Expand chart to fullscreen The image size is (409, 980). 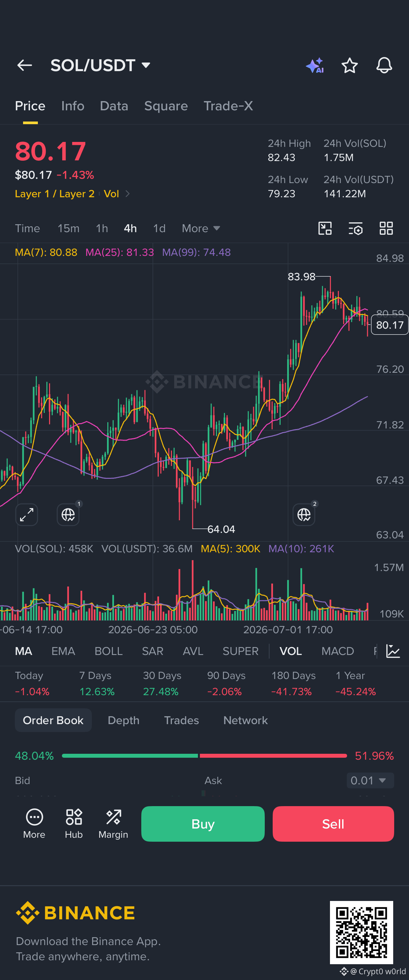[27, 515]
